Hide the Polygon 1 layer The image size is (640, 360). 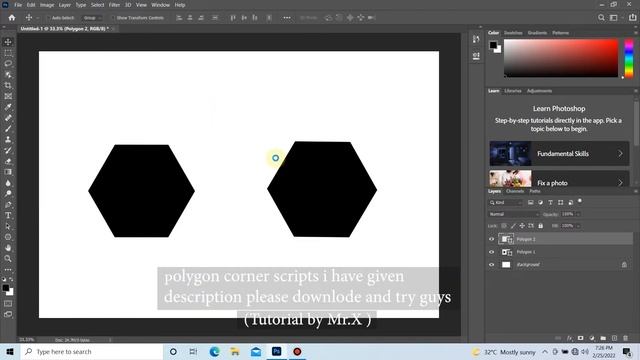[x=491, y=252]
